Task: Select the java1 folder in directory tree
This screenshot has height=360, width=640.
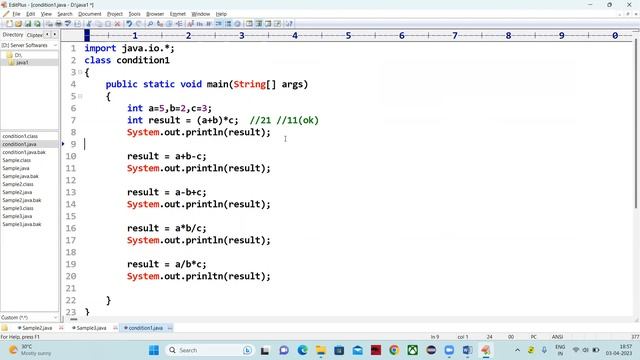Action: pos(22,62)
